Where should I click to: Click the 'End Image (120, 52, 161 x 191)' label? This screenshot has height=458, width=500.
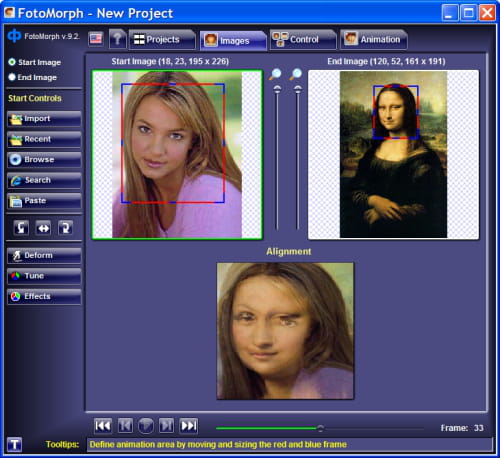click(386, 61)
